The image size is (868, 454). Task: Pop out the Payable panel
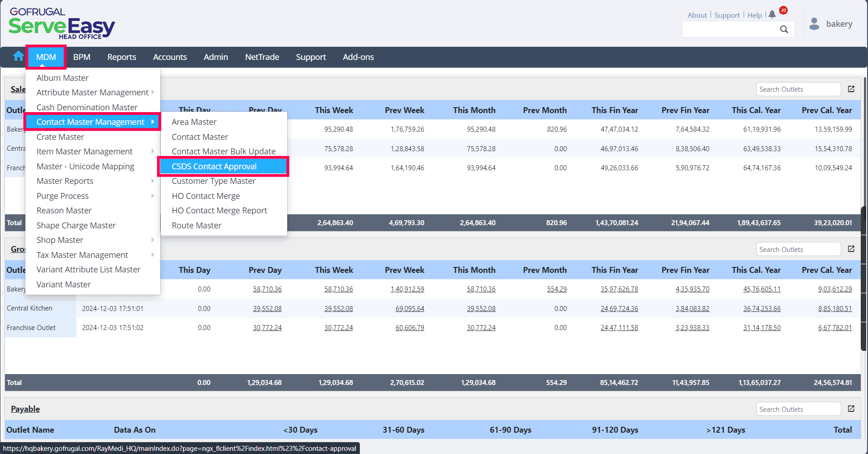(x=851, y=409)
